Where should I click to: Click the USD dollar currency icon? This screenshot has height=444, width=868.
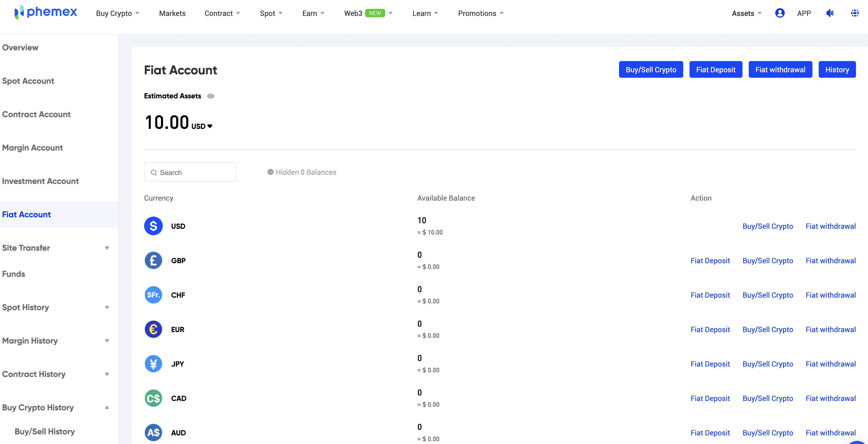153,226
